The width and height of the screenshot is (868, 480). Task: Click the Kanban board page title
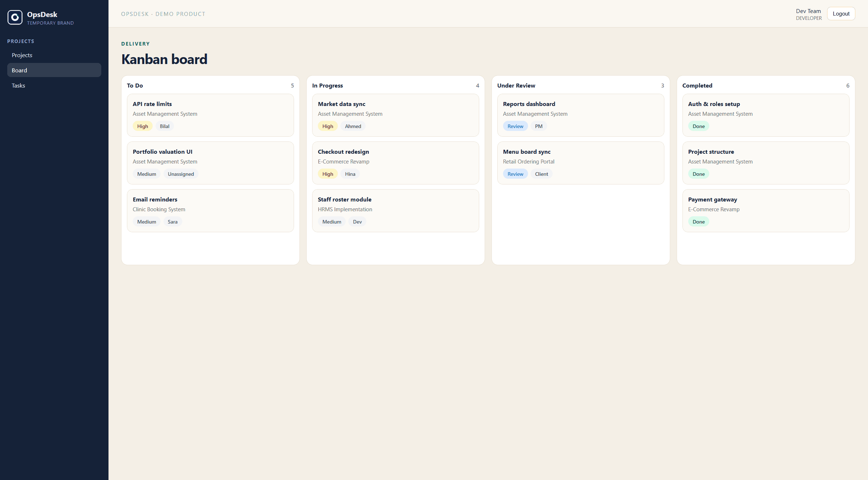(x=164, y=59)
